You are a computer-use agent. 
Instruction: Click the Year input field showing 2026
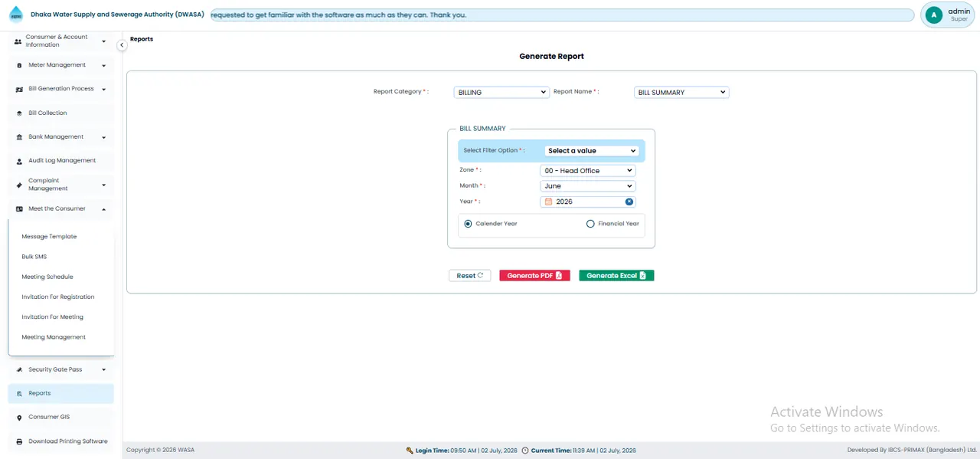[x=587, y=202]
